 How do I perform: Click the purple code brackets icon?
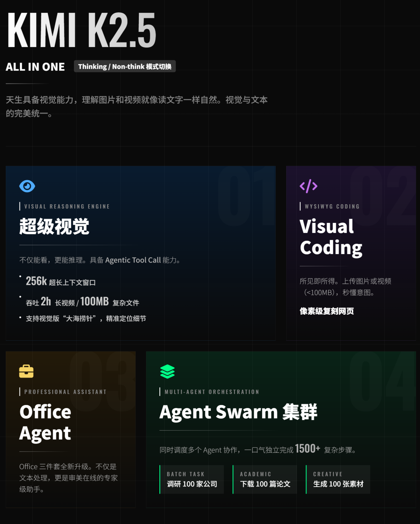pyautogui.click(x=308, y=186)
